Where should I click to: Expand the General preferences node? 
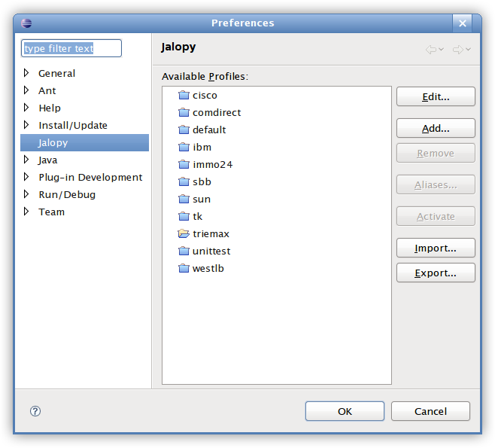(26, 73)
